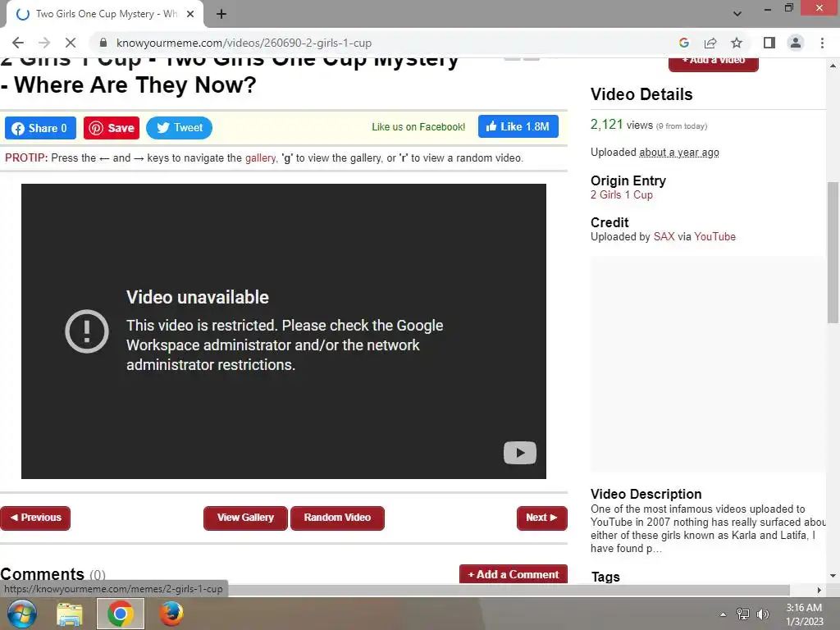Screen dimensions: 840x630
Task: Like the page on Facebook
Action: click(518, 127)
